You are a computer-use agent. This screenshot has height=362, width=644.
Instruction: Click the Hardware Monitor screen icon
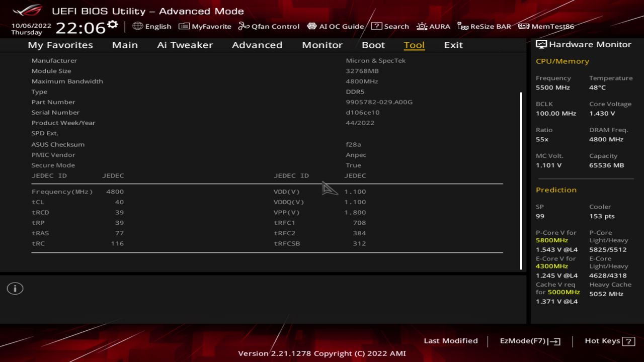tap(541, 44)
